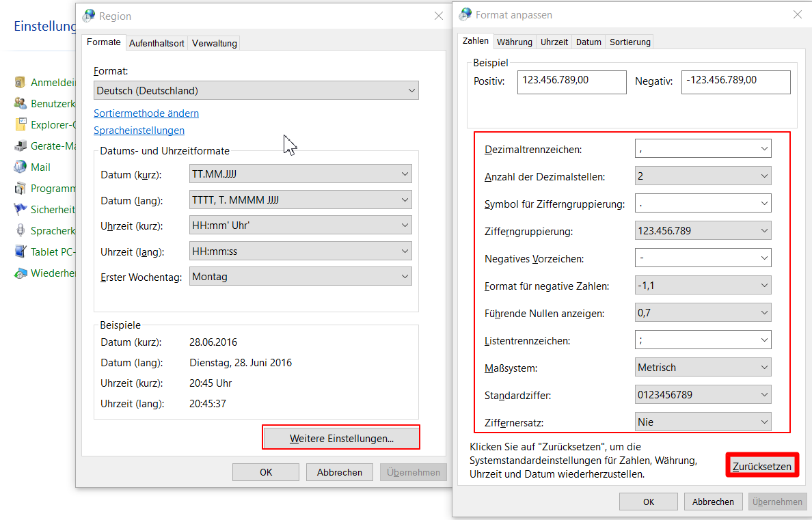Switch to the Datum tab
812x520 pixels.
588,42
